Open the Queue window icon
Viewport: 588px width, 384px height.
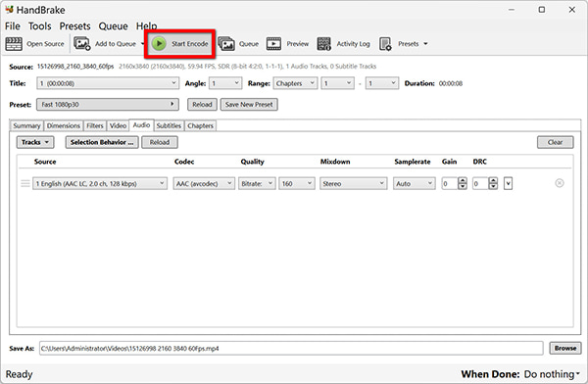coord(226,43)
